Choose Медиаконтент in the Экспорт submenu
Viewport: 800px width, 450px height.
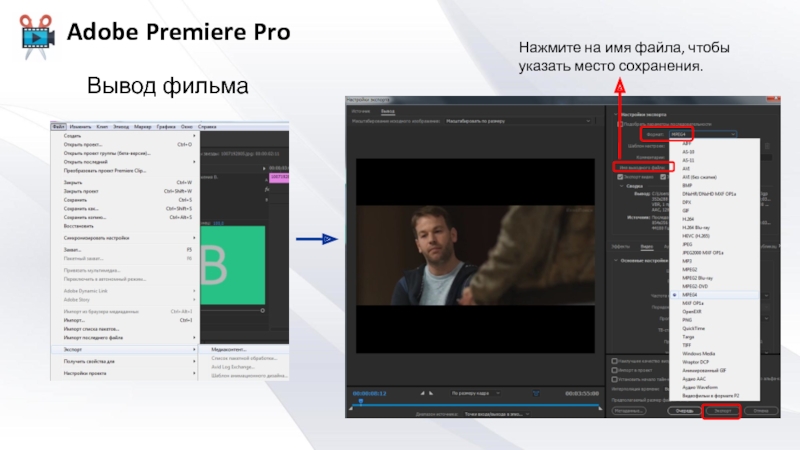tap(244, 349)
